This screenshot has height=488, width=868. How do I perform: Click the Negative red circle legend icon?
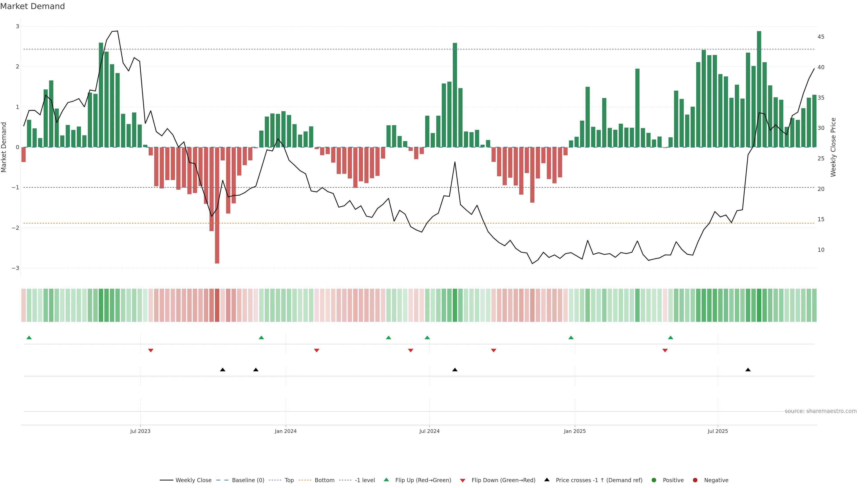click(x=695, y=480)
